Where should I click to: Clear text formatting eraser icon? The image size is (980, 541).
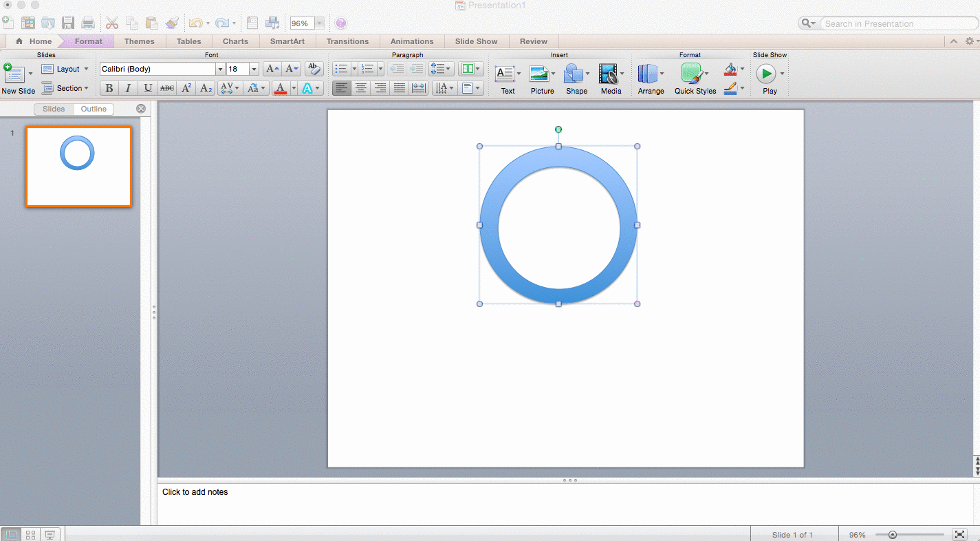(x=314, y=69)
